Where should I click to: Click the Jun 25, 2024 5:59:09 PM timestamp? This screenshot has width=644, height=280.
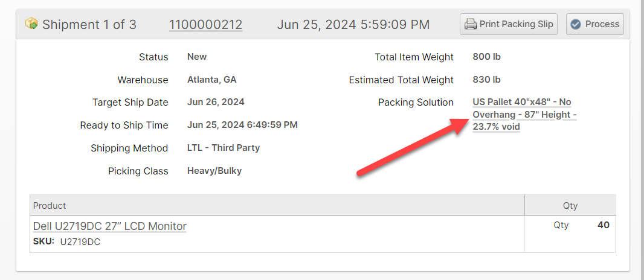tap(353, 25)
